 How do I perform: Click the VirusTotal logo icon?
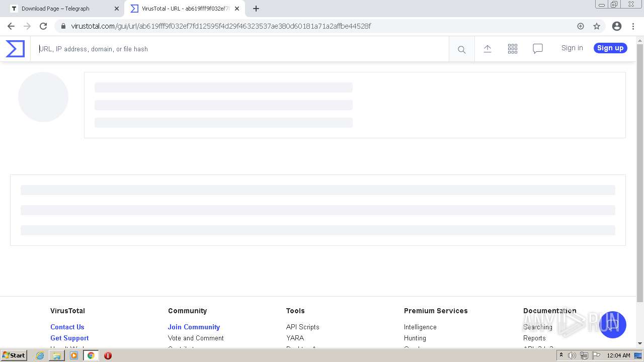(15, 49)
